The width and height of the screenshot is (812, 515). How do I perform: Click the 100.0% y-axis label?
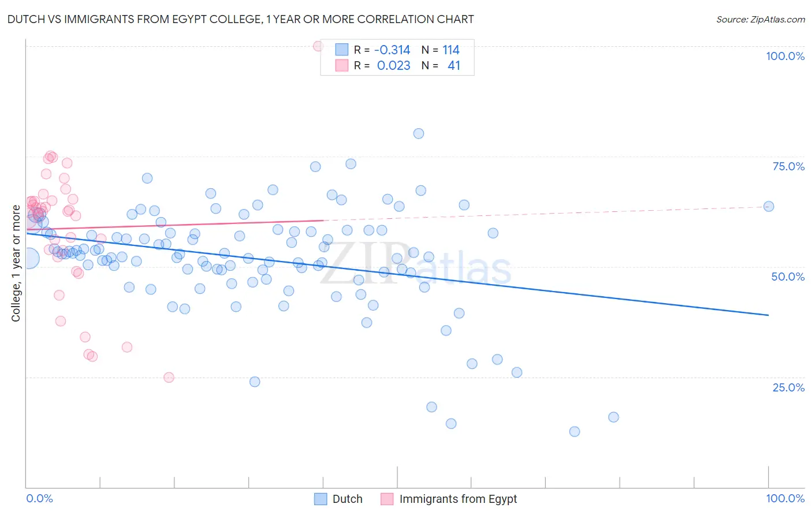click(785, 56)
